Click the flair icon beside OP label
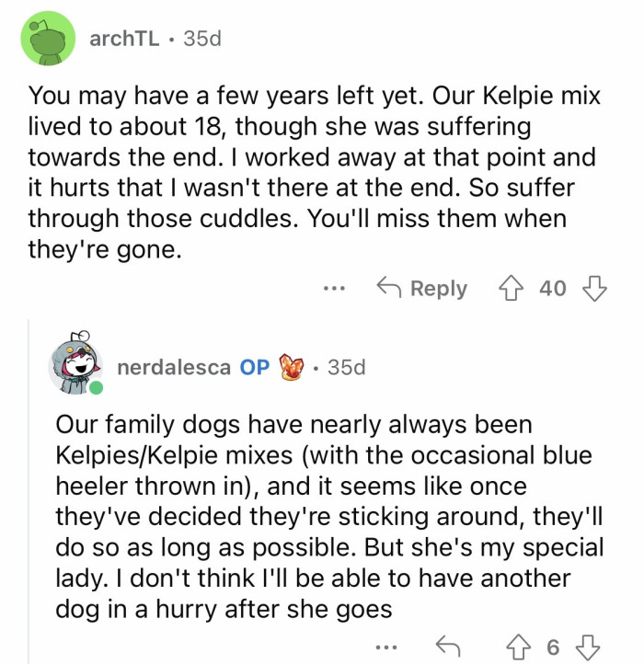Image resolution: width=644 pixels, height=664 pixels. pyautogui.click(x=293, y=367)
